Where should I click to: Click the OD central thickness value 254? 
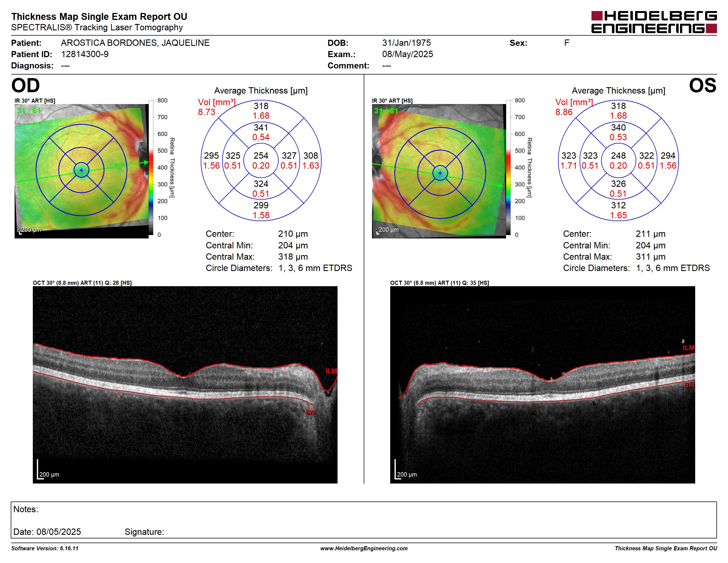point(261,156)
